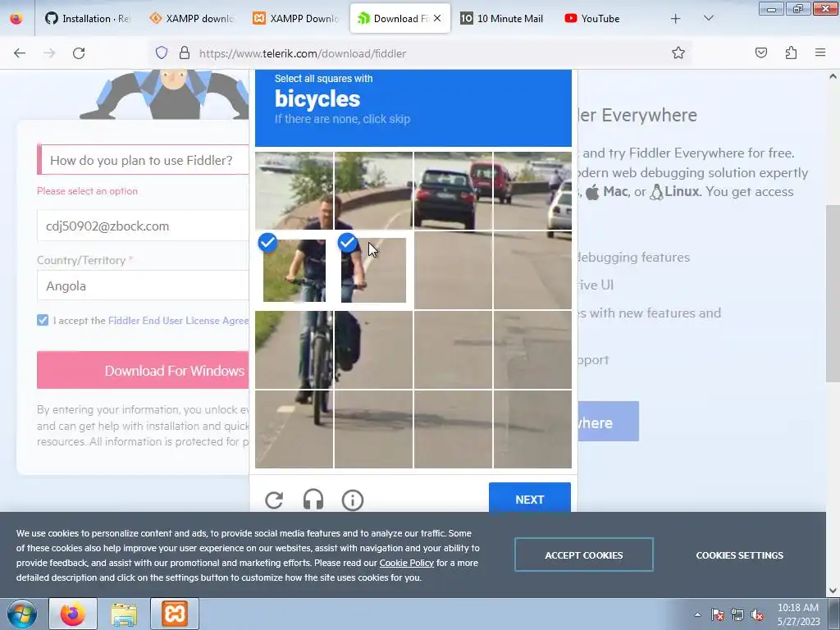Open the Firefox hamburger application menu
This screenshot has width=840, height=630.
[820, 52]
